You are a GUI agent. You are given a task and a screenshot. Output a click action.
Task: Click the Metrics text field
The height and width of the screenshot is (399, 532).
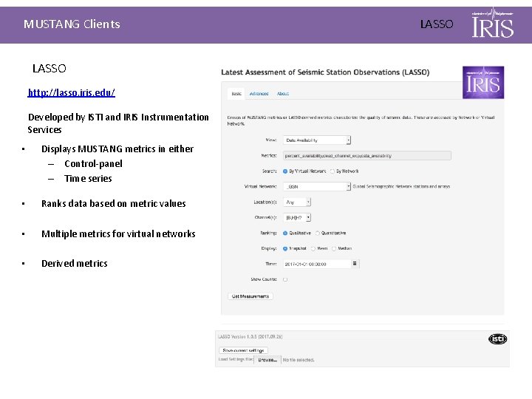367,156
